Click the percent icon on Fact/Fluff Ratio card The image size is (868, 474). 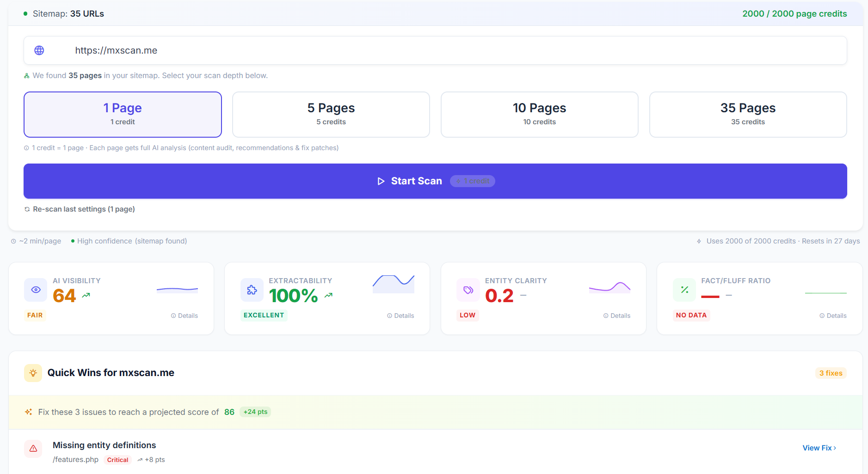click(685, 290)
